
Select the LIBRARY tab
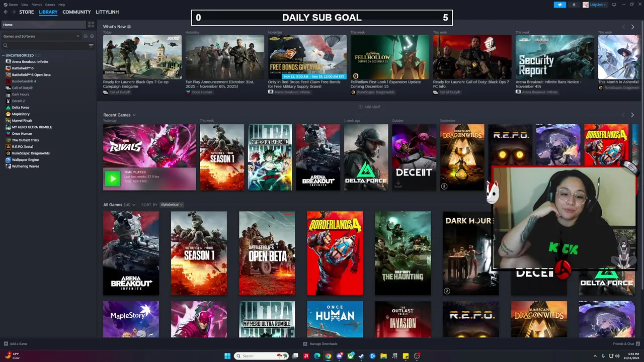[48, 12]
